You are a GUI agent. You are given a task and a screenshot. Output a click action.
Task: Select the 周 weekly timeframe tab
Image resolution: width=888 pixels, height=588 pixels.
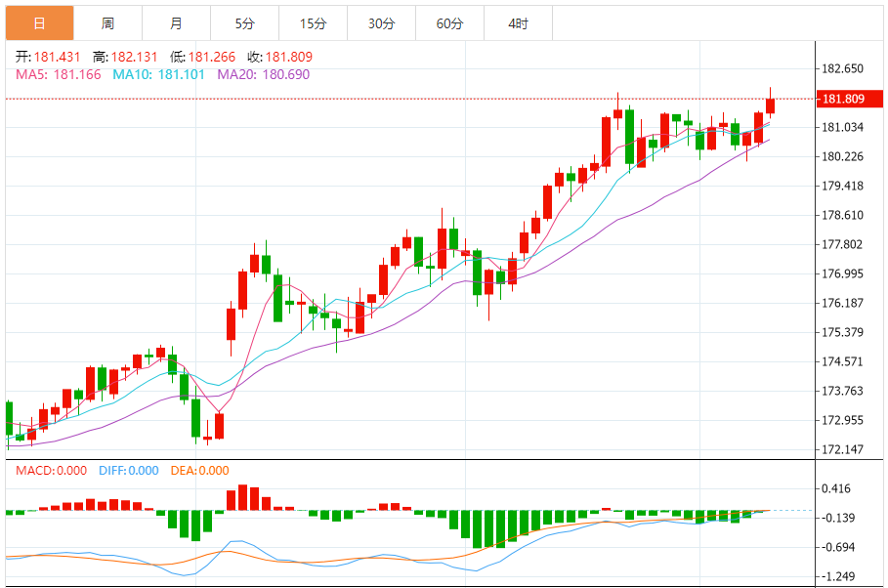107,22
